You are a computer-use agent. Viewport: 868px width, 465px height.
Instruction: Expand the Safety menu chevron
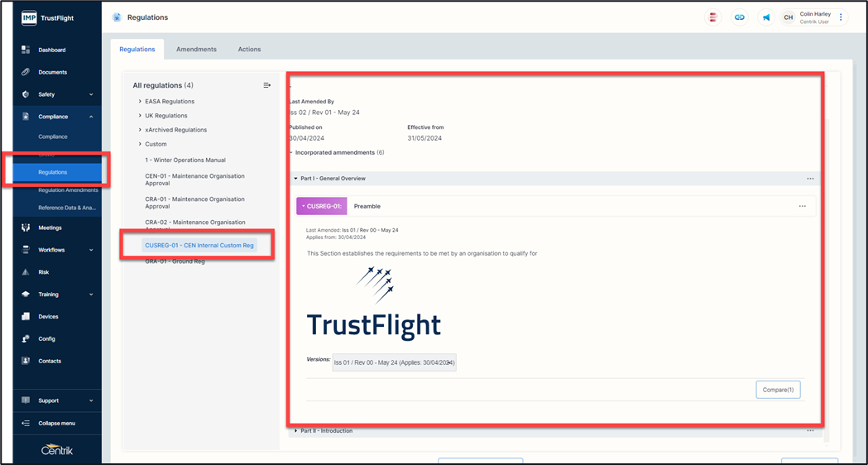[91, 94]
